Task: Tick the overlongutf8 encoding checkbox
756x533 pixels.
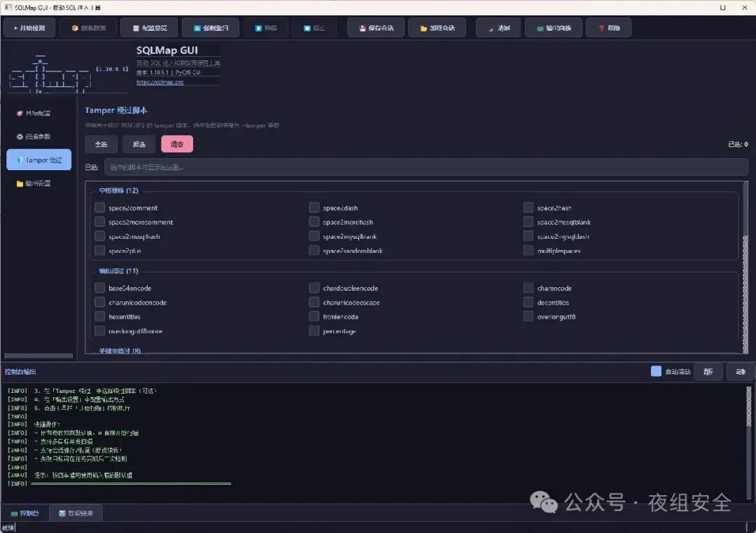Action: coord(528,317)
